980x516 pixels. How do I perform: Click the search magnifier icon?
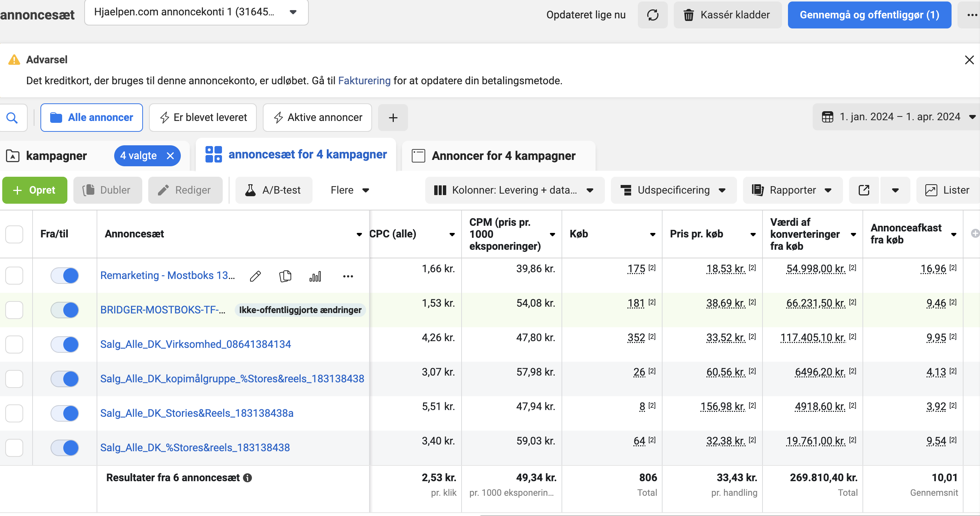[x=13, y=118]
